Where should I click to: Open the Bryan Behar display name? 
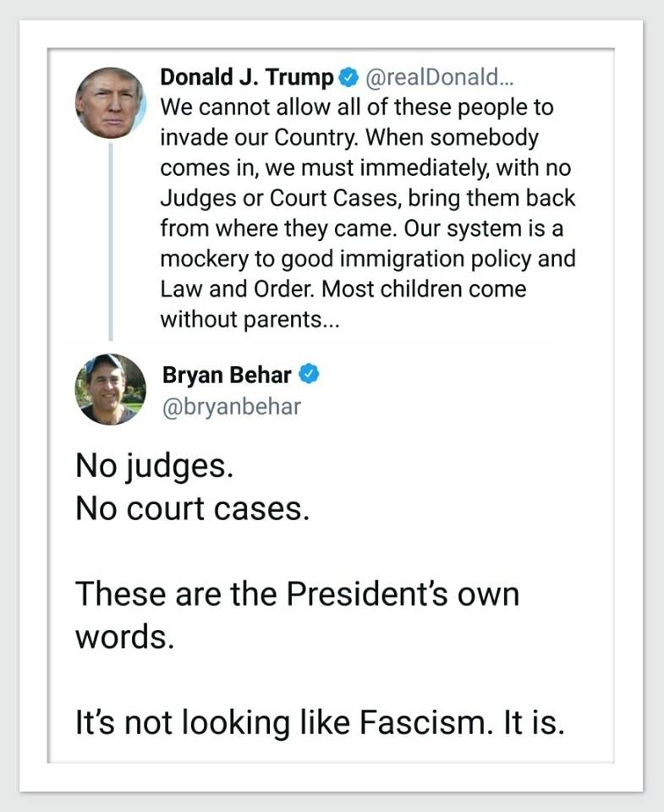coord(227,375)
